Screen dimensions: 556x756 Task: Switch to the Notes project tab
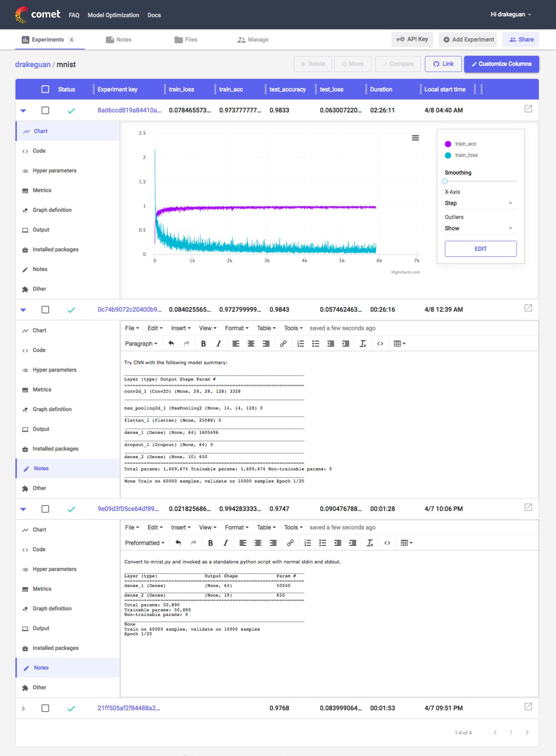(x=119, y=39)
